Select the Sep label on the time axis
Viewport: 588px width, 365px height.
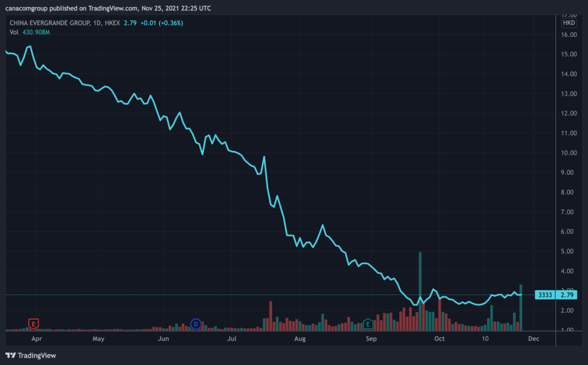tap(371, 339)
